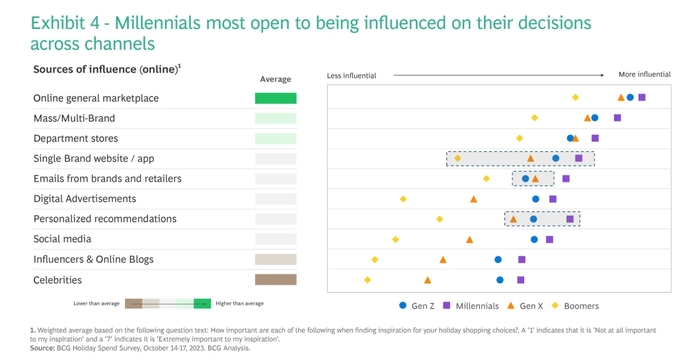
Task: Click the More influential axis label
Action: 644,74
